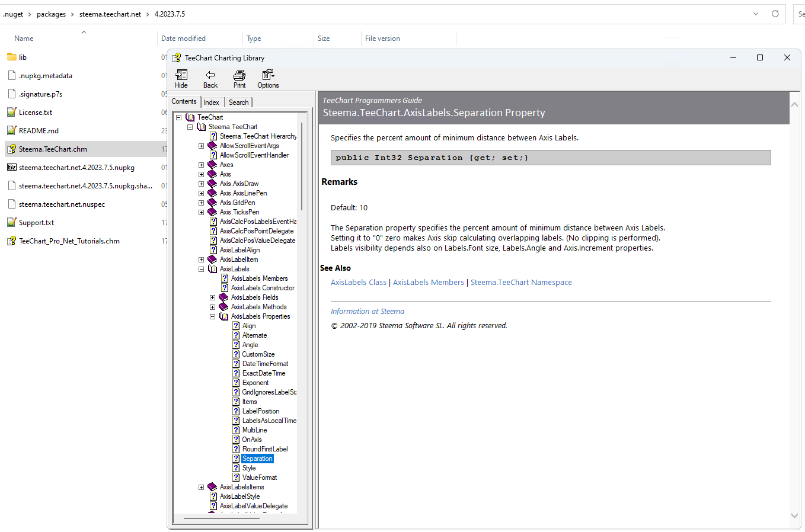Expand the AxisLabels Fields node
This screenshot has width=805, height=532.
click(x=212, y=297)
